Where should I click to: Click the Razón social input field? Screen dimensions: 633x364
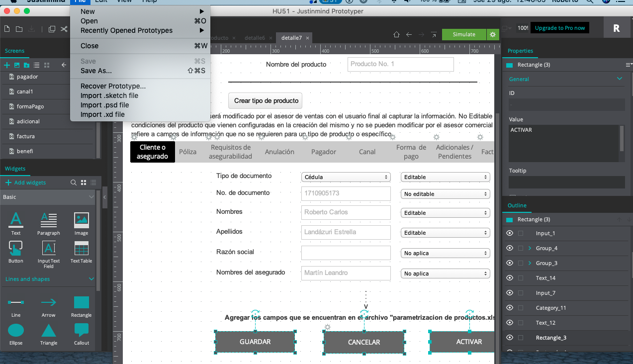tap(346, 253)
